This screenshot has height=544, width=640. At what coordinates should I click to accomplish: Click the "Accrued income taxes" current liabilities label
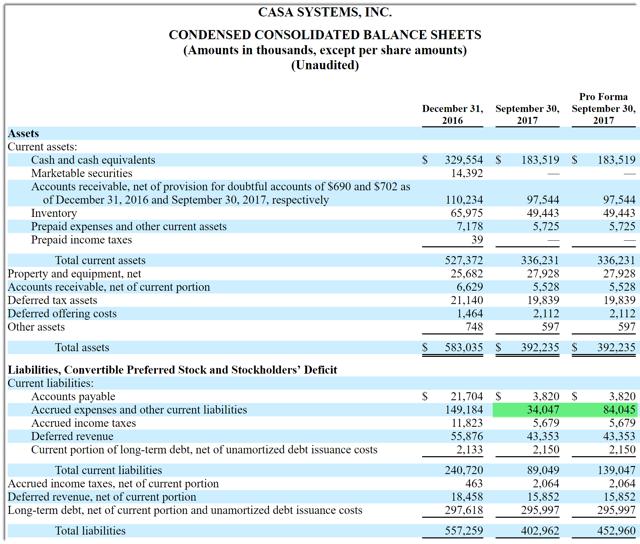click(x=83, y=423)
